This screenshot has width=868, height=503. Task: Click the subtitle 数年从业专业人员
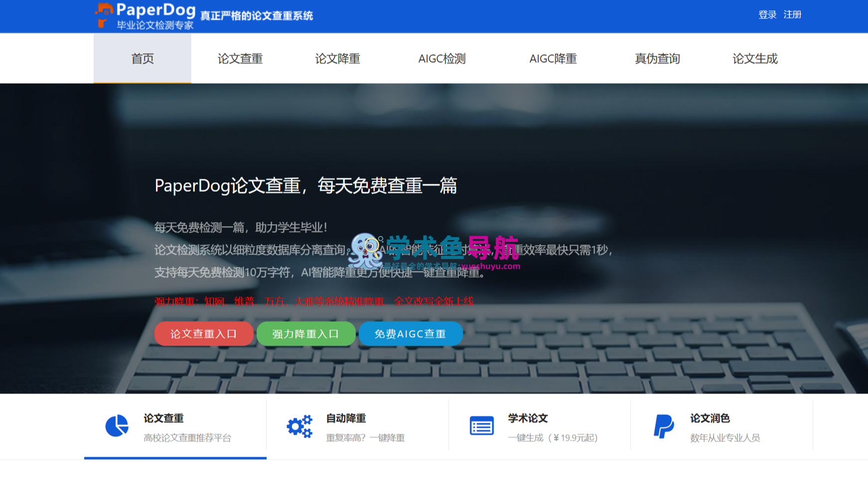click(725, 438)
